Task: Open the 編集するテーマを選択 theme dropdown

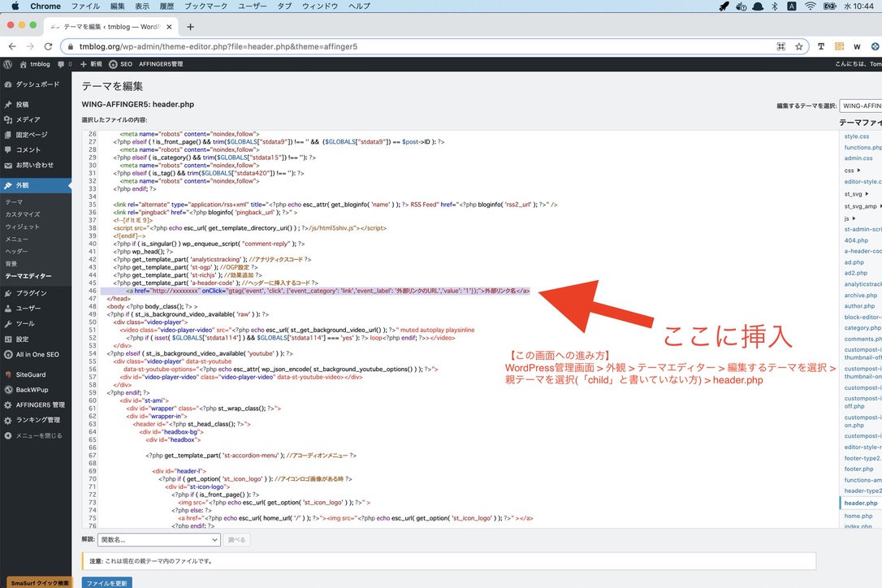Action: [x=861, y=106]
